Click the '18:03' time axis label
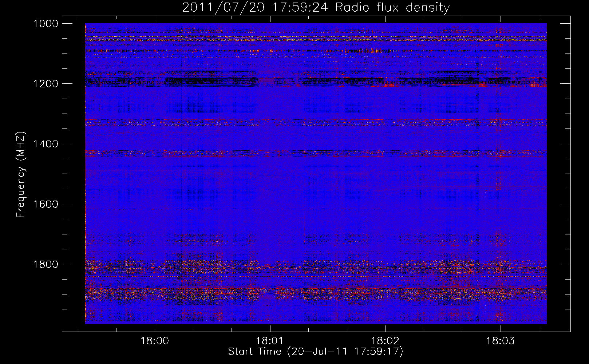Image resolution: width=589 pixels, height=364 pixels. (501, 341)
